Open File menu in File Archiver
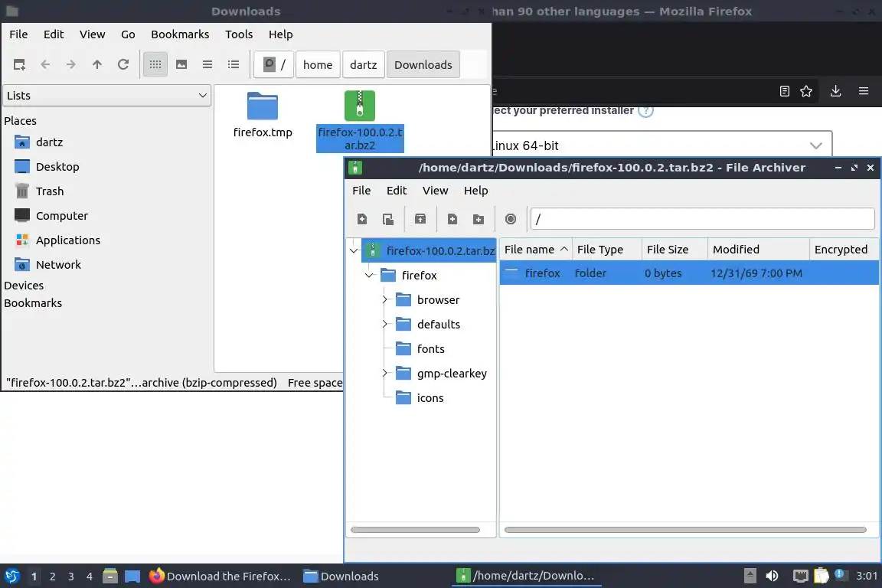This screenshot has width=882, height=588. 361,191
